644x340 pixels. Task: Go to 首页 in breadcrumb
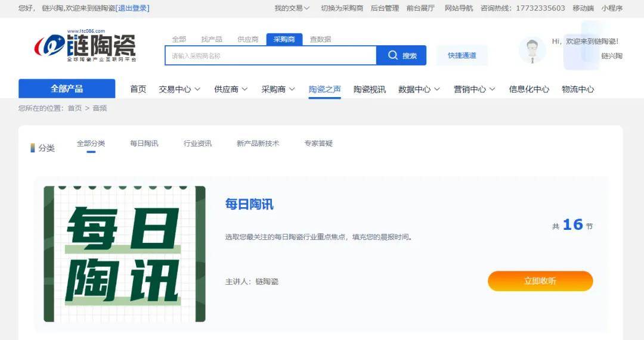coord(75,108)
